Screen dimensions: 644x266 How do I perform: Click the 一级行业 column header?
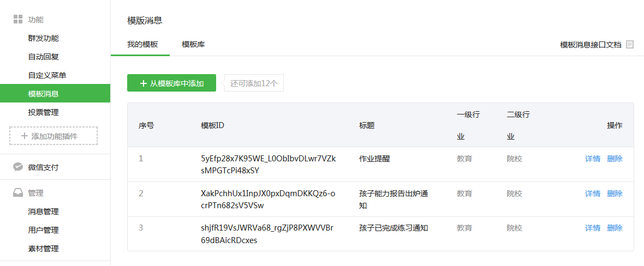pyautogui.click(x=468, y=125)
